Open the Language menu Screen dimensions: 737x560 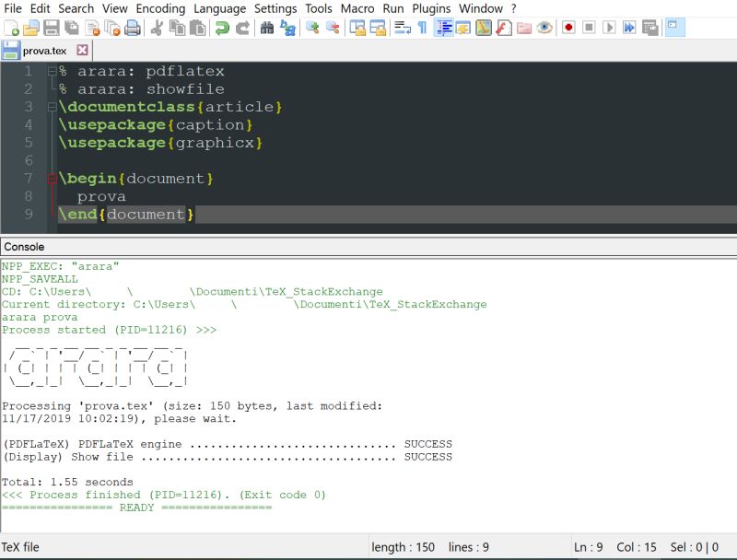point(219,8)
